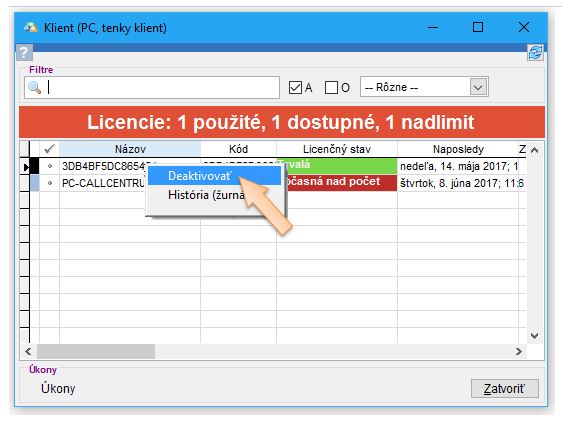Click the status dot of PC-CALLCENTRUM row
The width and height of the screenshot is (562, 425).
tap(50, 183)
